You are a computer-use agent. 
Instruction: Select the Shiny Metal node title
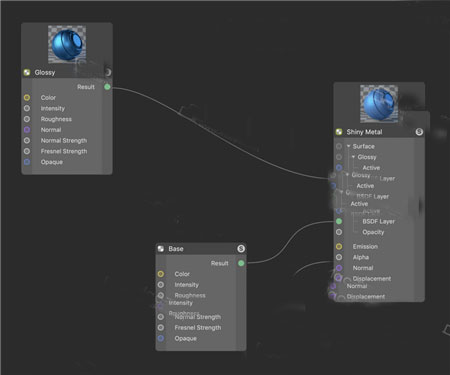coord(364,132)
